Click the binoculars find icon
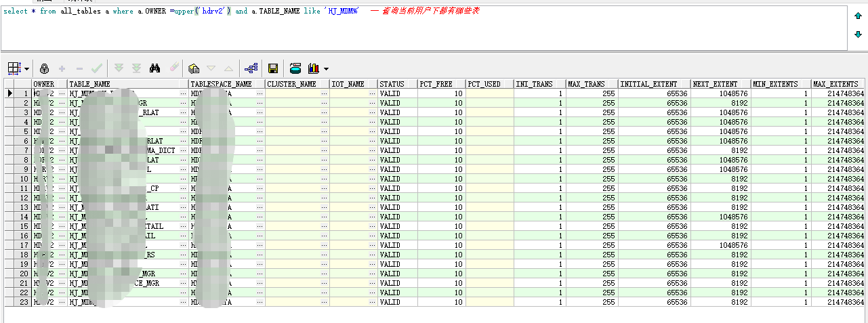 [154, 68]
